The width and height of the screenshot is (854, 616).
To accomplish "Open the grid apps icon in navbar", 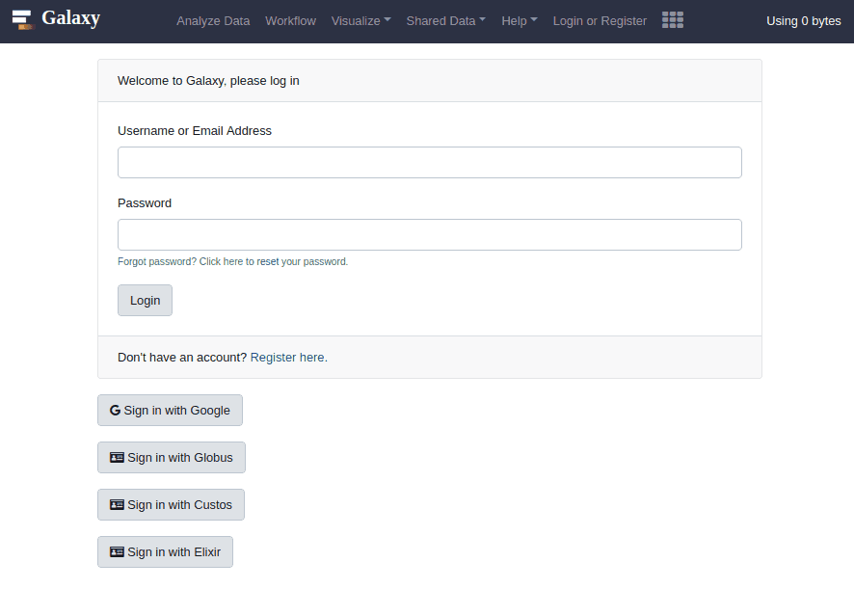I will pyautogui.click(x=673, y=20).
